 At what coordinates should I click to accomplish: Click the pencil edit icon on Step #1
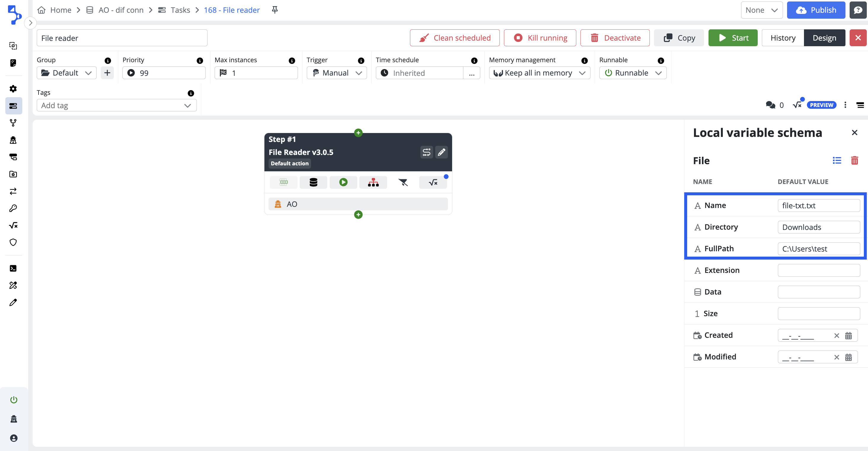(x=441, y=152)
